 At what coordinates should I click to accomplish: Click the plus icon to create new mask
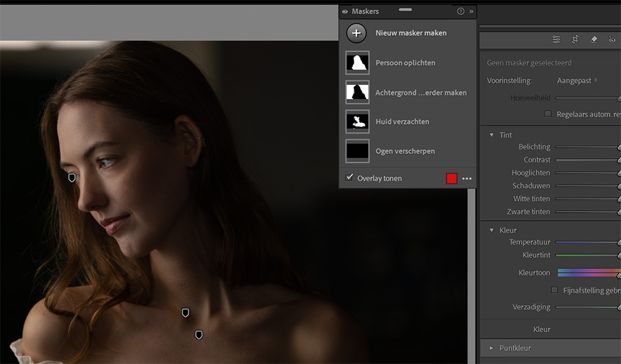(356, 33)
